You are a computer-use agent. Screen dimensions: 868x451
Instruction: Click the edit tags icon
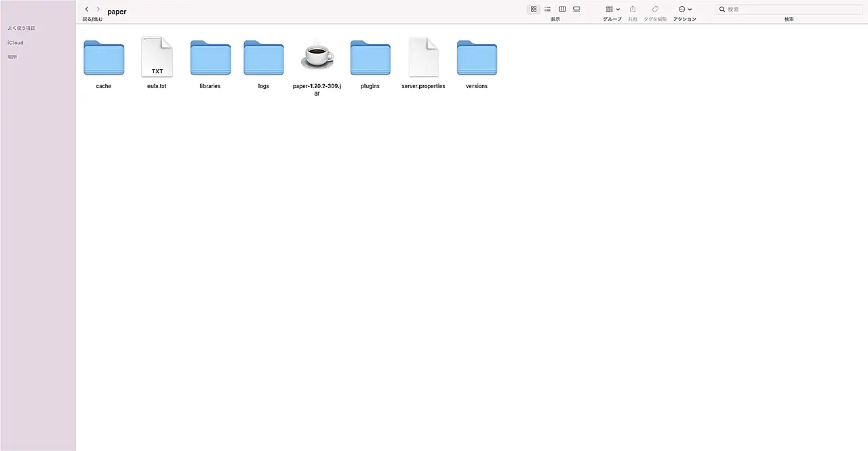tap(655, 9)
